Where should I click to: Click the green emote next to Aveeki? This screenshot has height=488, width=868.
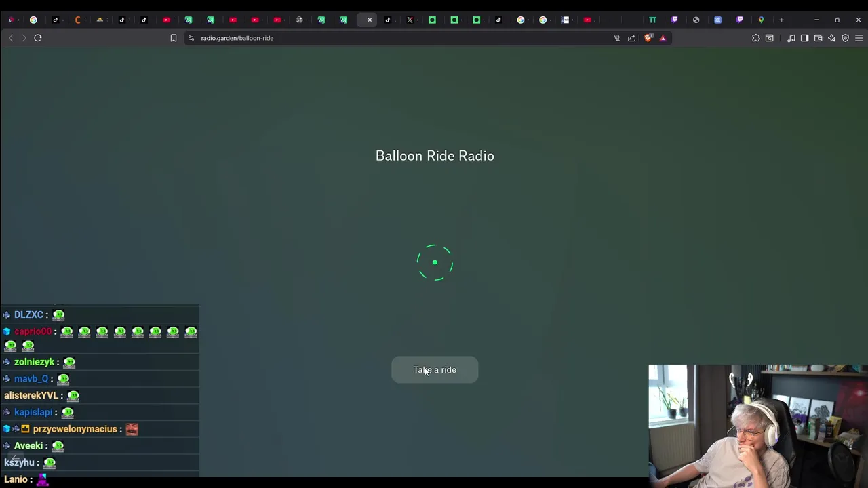coord(58,446)
